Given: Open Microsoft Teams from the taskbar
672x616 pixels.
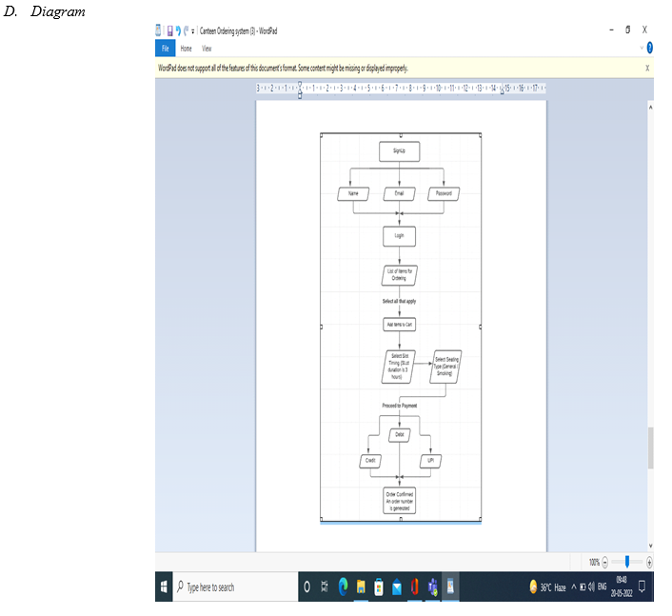Looking at the screenshot, I should click(432, 586).
